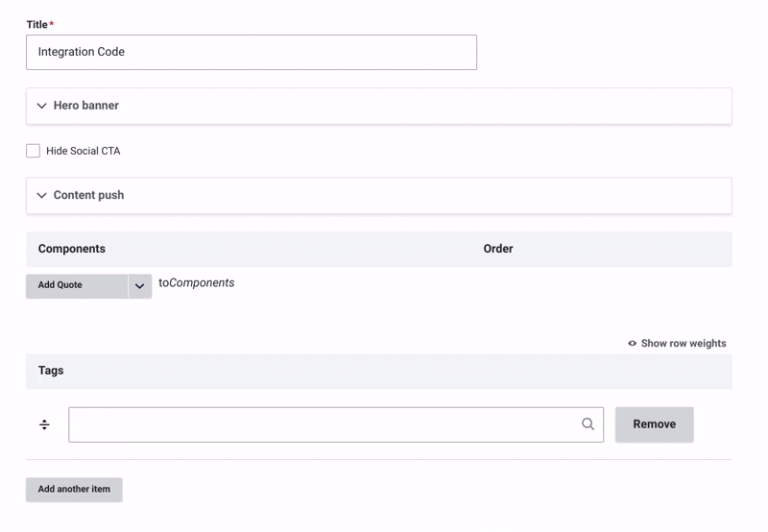
Task: Toggle Show row weights
Action: coord(677,344)
